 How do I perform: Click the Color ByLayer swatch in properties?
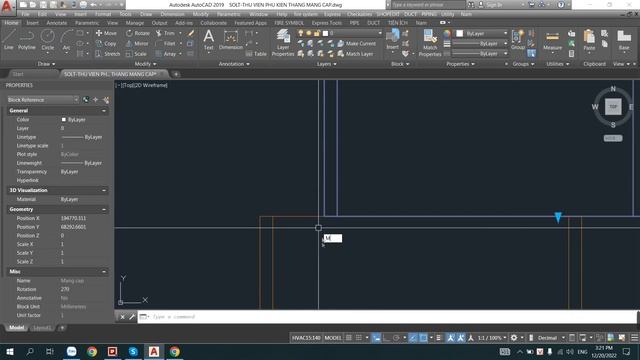pos(64,120)
